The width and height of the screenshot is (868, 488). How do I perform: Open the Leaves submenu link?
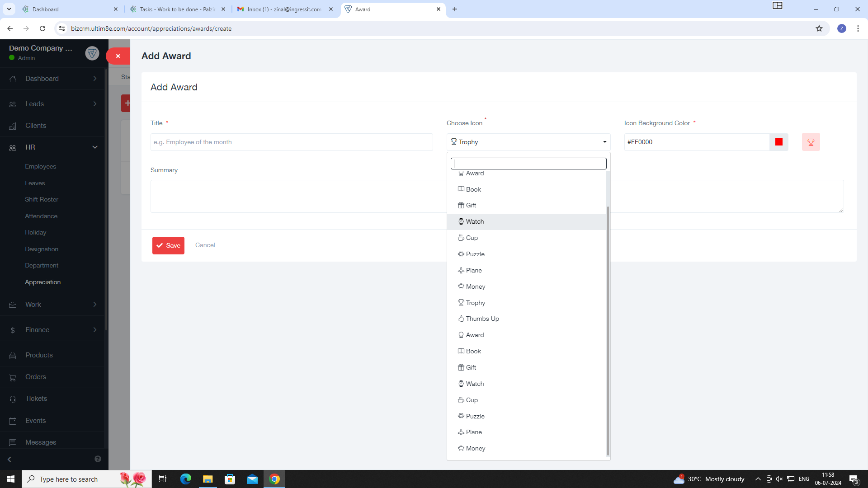click(35, 183)
